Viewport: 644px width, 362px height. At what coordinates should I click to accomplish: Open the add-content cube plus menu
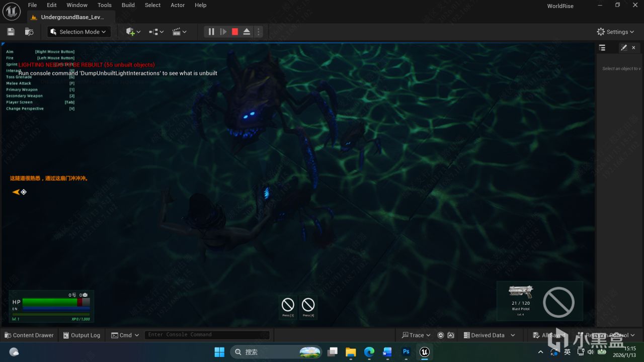pos(133,32)
